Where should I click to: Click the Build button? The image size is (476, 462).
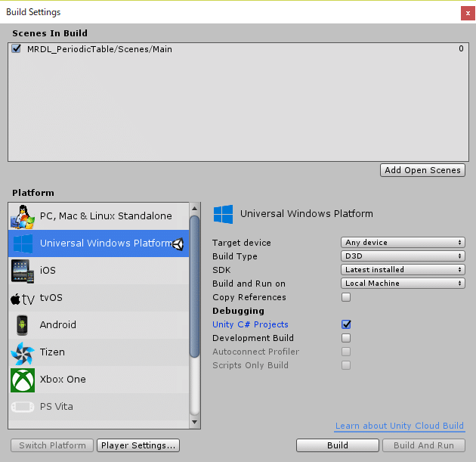(338, 445)
